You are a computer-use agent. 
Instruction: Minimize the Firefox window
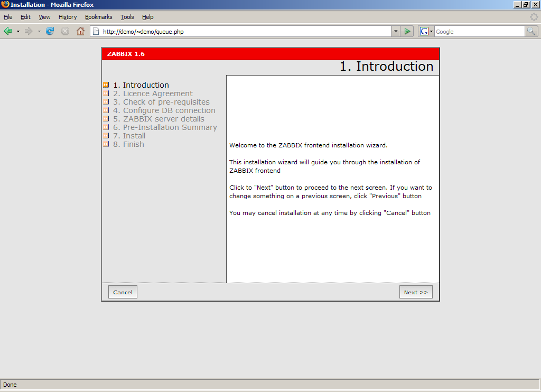pyautogui.click(x=517, y=4)
